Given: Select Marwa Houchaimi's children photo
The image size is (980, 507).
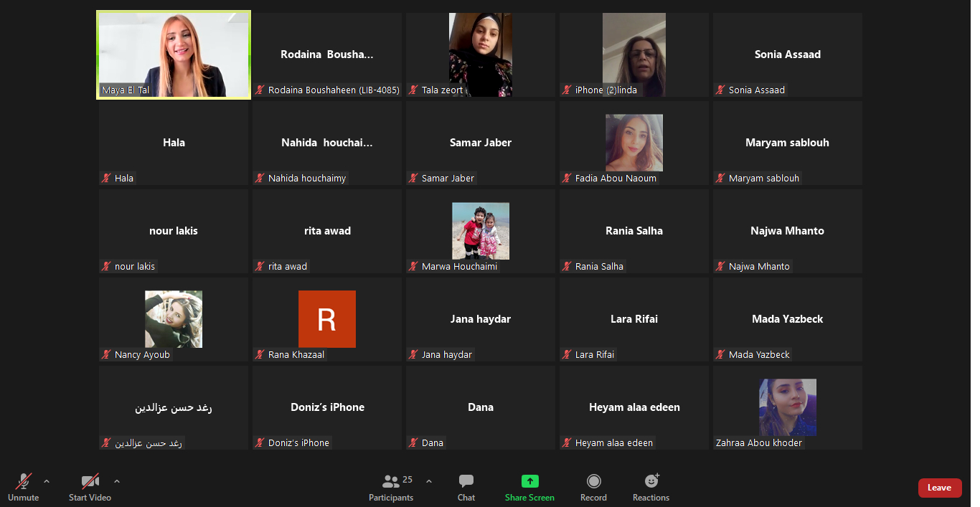Looking at the screenshot, I should (481, 231).
